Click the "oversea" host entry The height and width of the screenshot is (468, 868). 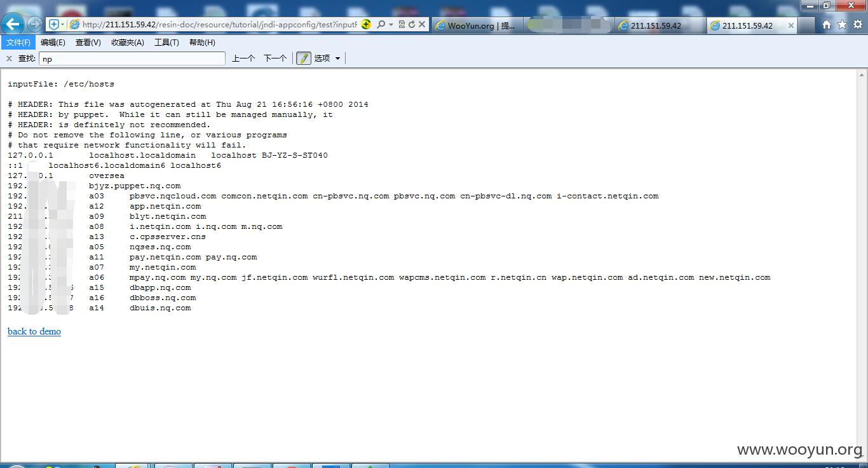pos(107,175)
